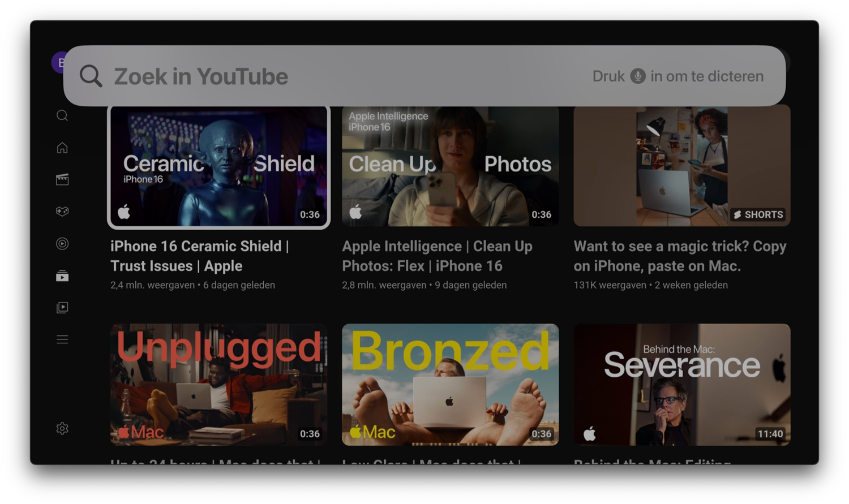Viewport: 849px width, 504px height.
Task: Click the microphone dictation icon
Action: [638, 76]
